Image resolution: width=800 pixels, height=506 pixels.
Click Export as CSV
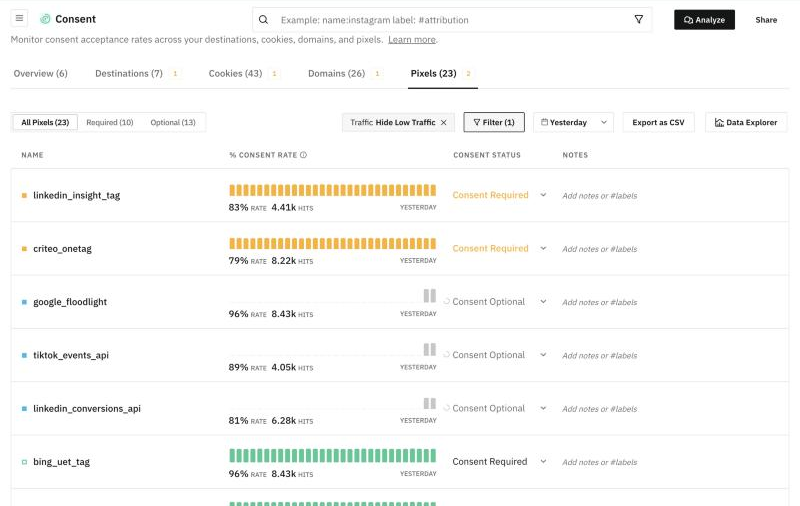(658, 122)
